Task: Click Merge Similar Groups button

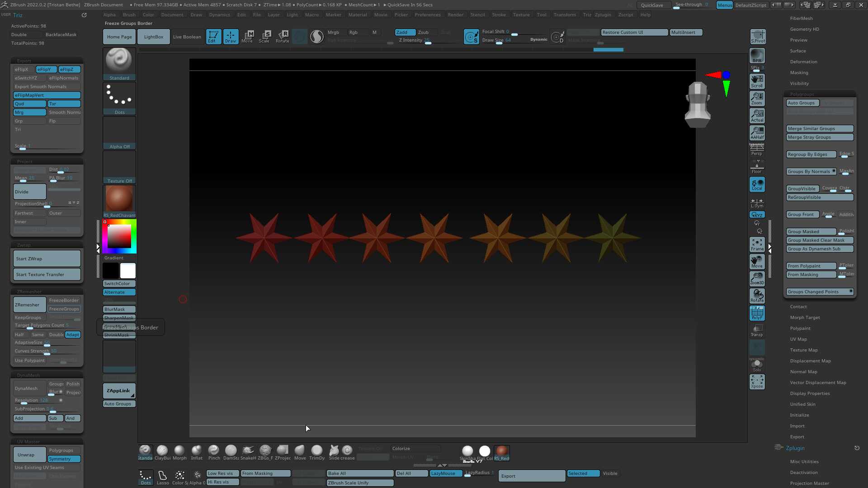Action: (x=820, y=129)
